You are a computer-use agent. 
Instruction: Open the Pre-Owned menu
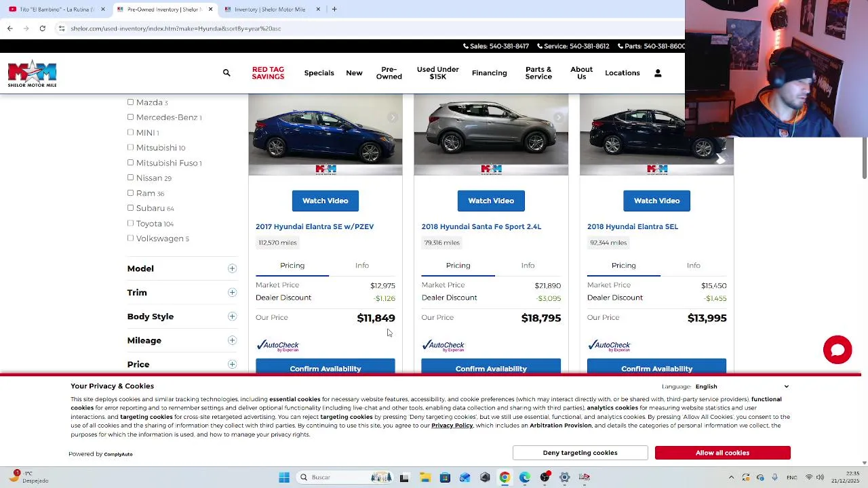[x=389, y=73]
